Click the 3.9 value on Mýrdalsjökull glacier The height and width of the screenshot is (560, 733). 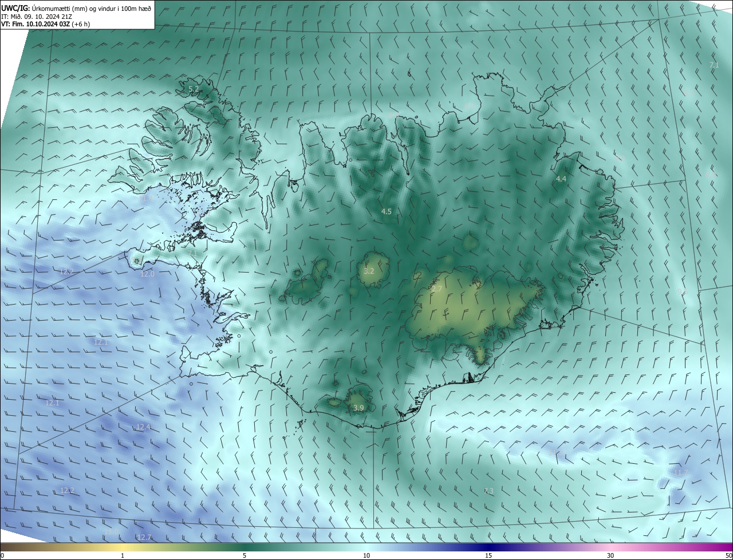pos(358,408)
